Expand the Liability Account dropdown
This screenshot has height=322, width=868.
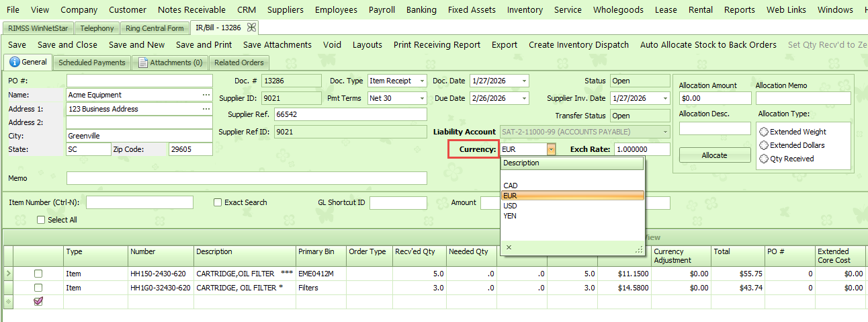(665, 132)
